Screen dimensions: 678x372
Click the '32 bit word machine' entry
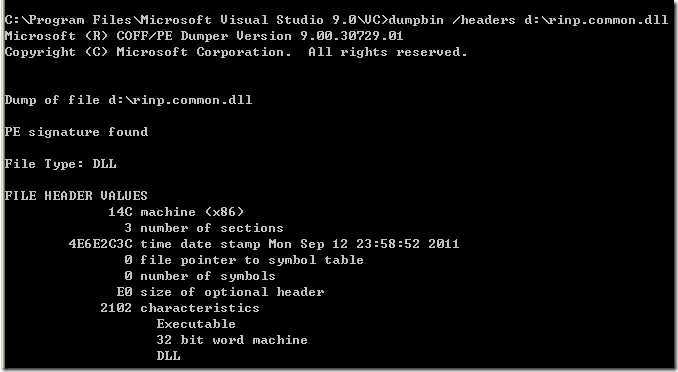pyautogui.click(x=232, y=340)
